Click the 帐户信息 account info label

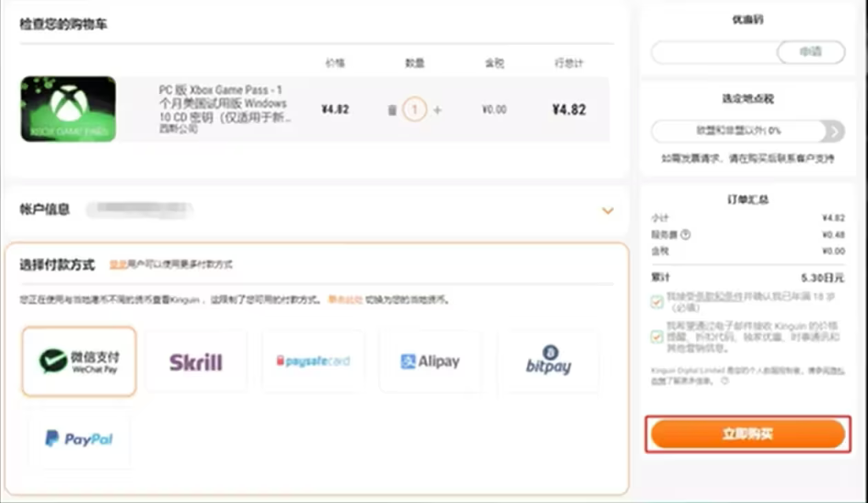45,210
